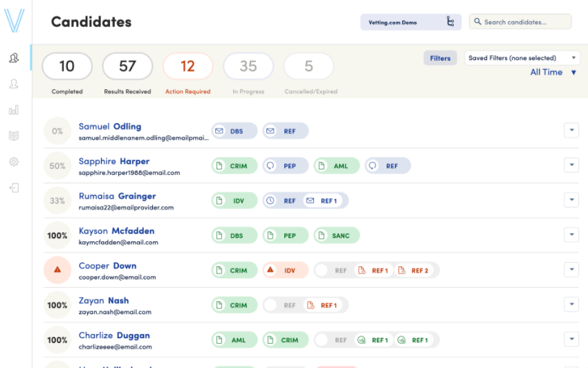Click Cooper Down's IDV alert badge
588x368 pixels.
pyautogui.click(x=285, y=270)
